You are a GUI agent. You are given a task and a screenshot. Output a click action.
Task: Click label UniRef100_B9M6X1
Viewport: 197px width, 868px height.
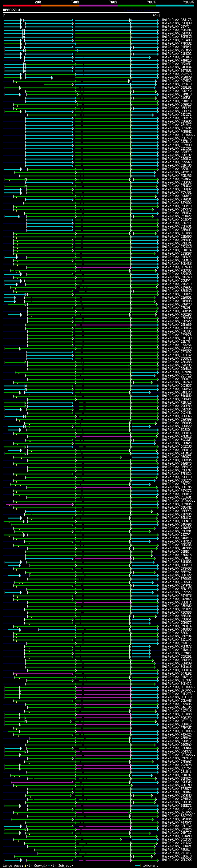[x=176, y=399]
